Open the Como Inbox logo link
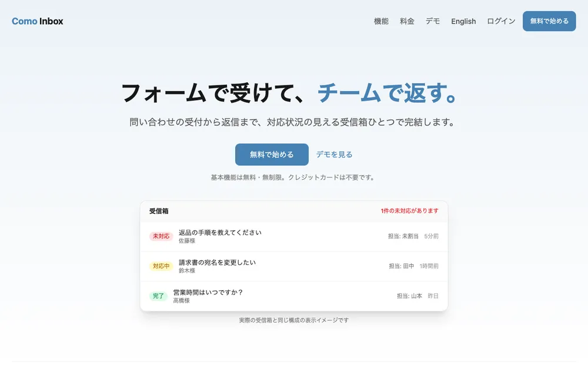588x368 pixels. coord(38,21)
